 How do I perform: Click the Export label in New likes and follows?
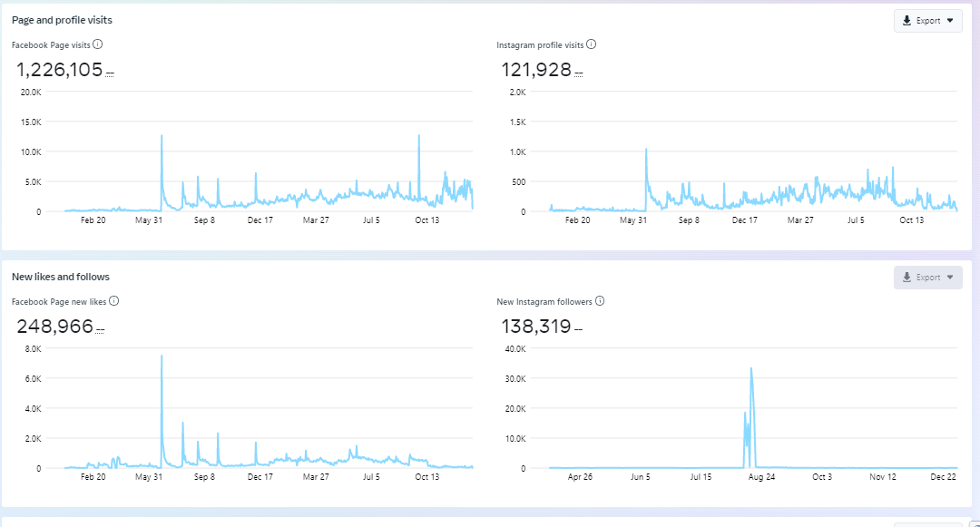click(928, 278)
